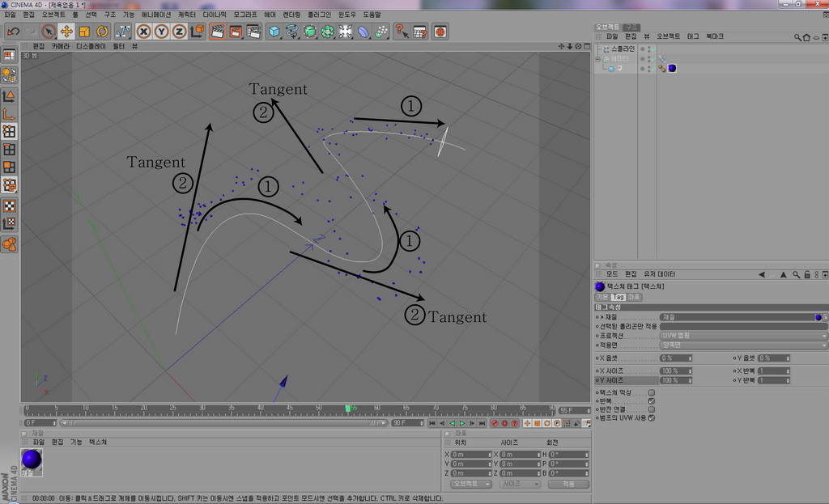Open the deformer capsule icon

[x=363, y=32]
